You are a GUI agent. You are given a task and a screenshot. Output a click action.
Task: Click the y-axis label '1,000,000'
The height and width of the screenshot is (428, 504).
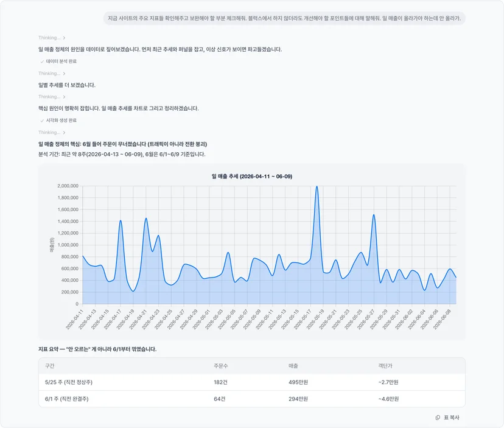[x=68, y=245]
